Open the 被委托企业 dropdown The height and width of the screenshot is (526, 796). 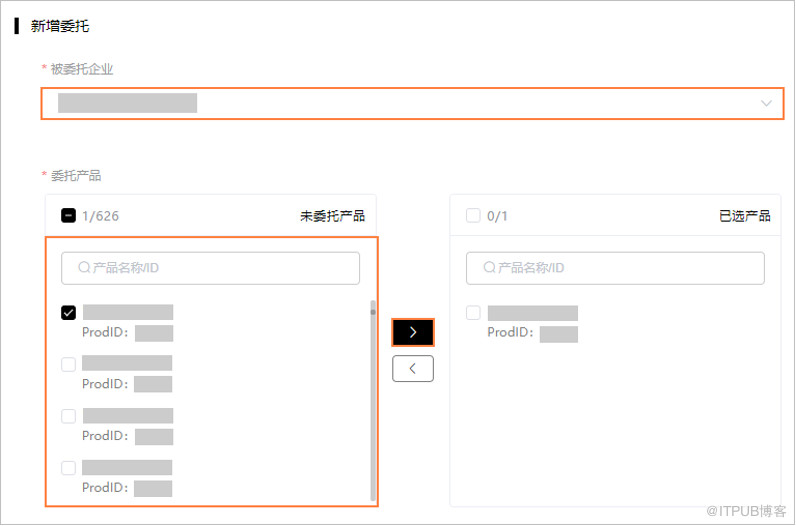point(412,104)
